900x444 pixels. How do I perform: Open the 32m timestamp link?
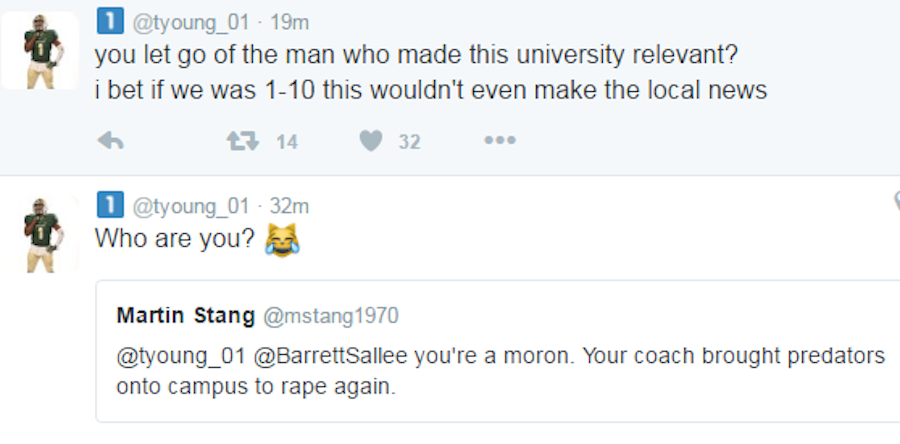[x=290, y=206]
